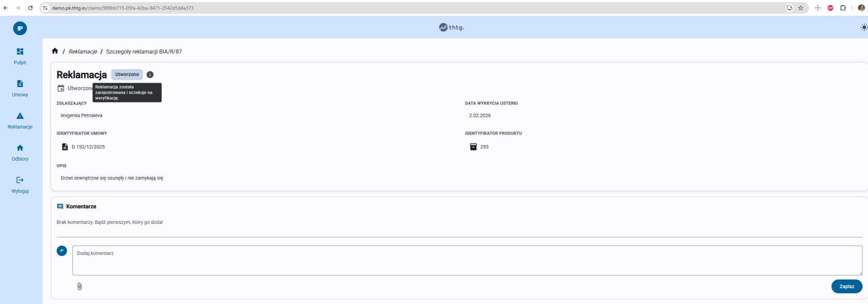Open Reklamacje from the sidebar menu
868x304 pixels.
click(20, 120)
